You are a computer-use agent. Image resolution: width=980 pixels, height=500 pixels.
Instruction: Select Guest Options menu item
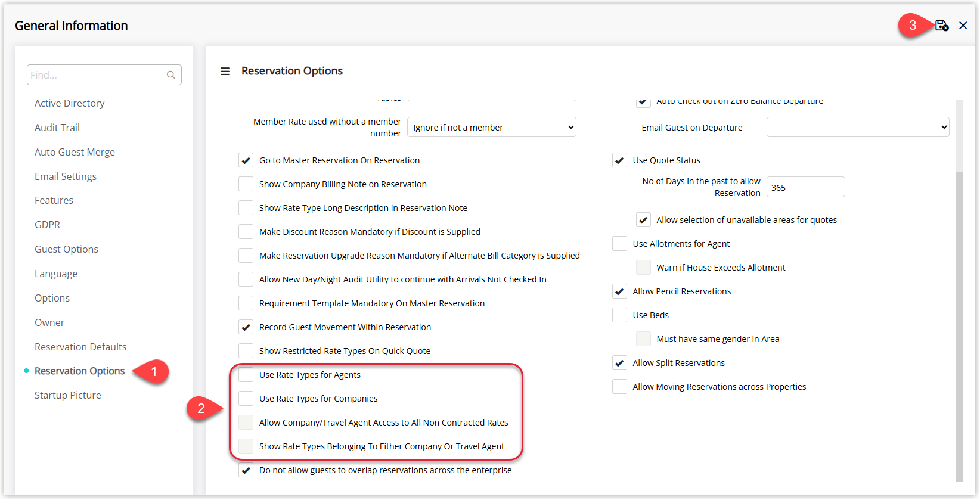pos(66,249)
